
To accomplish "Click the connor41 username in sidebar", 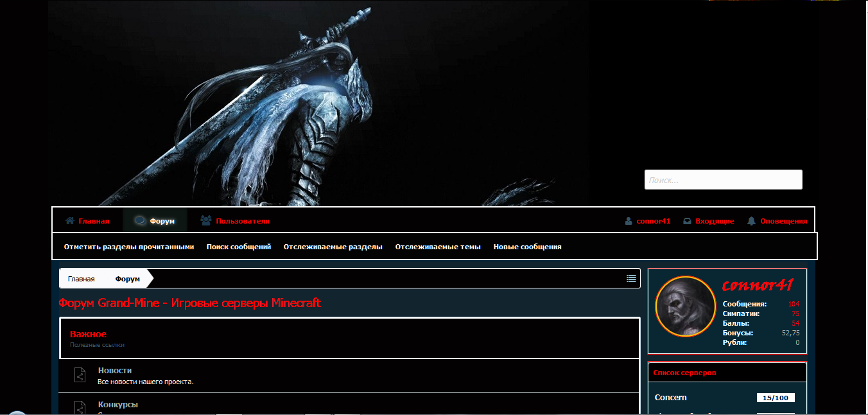I will coord(758,285).
